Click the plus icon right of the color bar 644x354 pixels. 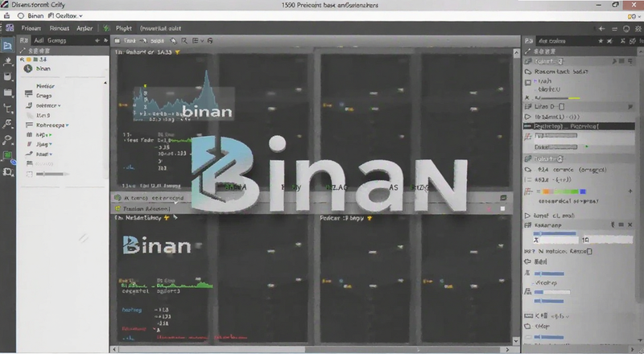[630, 191]
